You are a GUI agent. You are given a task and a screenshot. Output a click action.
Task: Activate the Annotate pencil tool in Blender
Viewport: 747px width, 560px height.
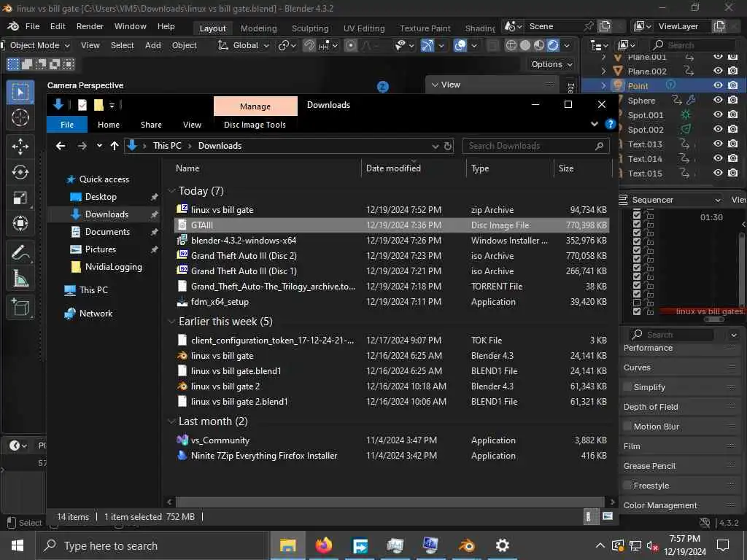point(20,253)
